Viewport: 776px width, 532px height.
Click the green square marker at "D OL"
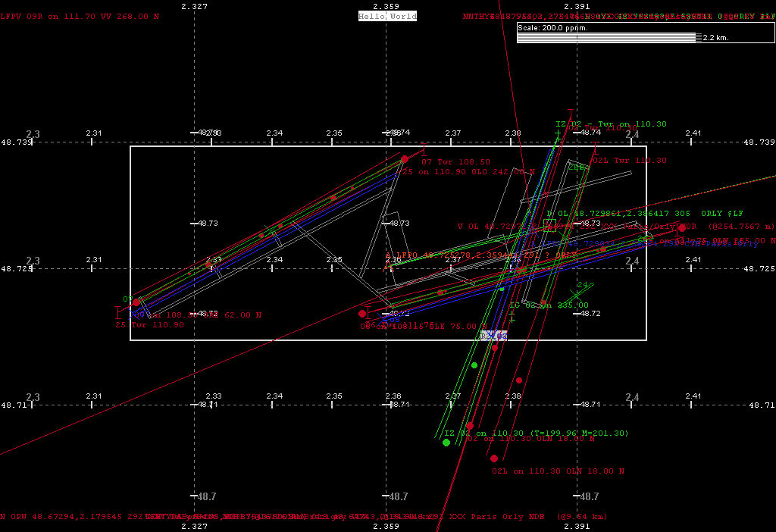tap(548, 224)
